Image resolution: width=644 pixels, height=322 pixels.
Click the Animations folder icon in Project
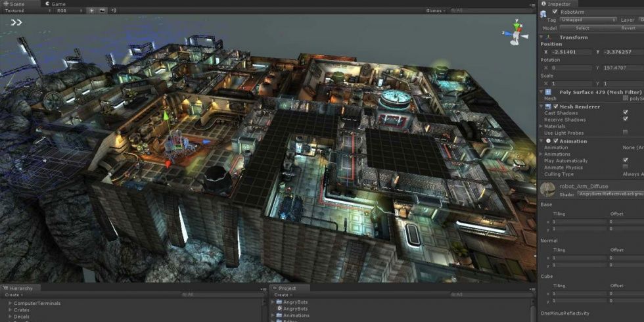(279, 315)
